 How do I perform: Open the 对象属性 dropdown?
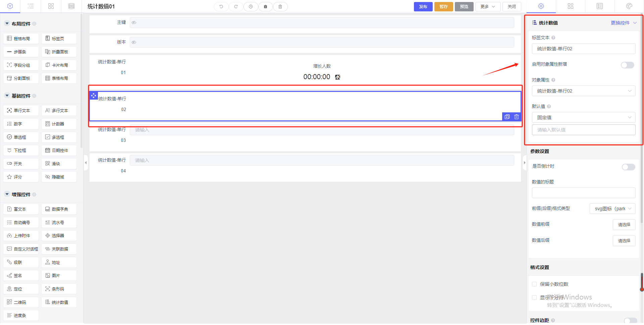583,91
